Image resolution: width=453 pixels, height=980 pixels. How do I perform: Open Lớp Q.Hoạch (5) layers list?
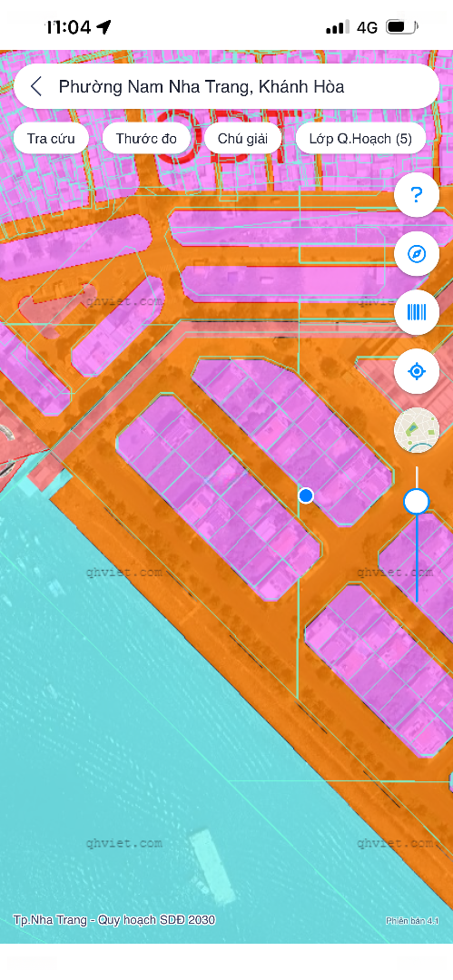(x=361, y=138)
